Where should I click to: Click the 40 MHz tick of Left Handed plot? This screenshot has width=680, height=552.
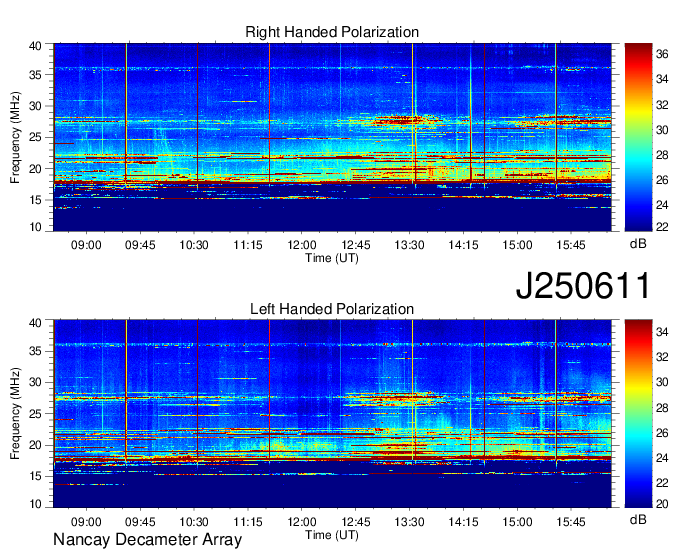pos(36,323)
